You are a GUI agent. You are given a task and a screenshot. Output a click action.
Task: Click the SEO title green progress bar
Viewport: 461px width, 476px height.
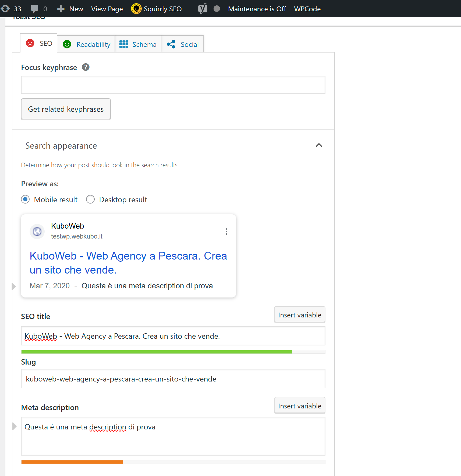(157, 352)
